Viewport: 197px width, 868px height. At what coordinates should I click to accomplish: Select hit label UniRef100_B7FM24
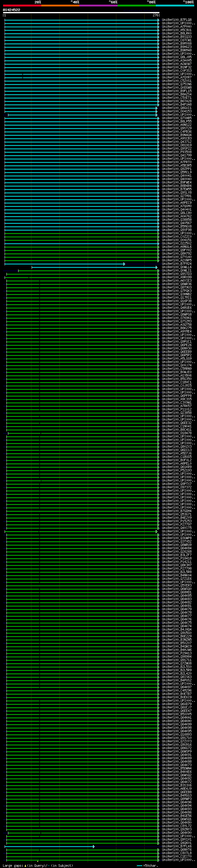point(177,264)
